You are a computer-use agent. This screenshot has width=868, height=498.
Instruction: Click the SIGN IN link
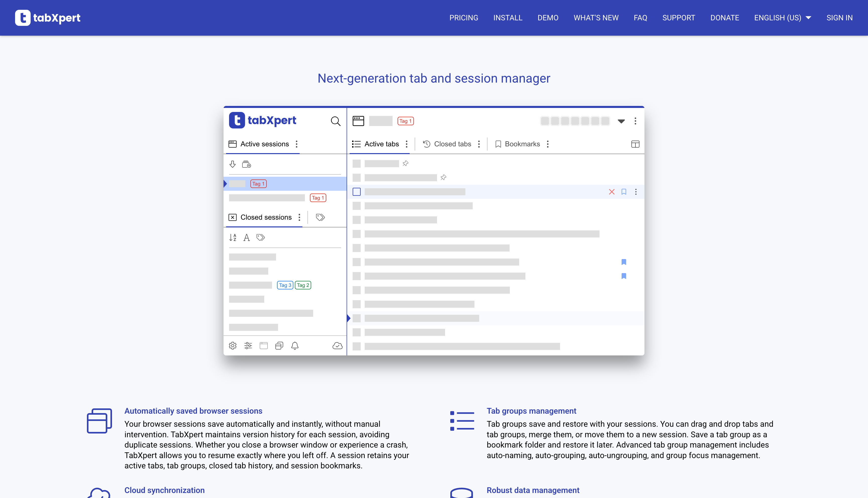(x=839, y=18)
